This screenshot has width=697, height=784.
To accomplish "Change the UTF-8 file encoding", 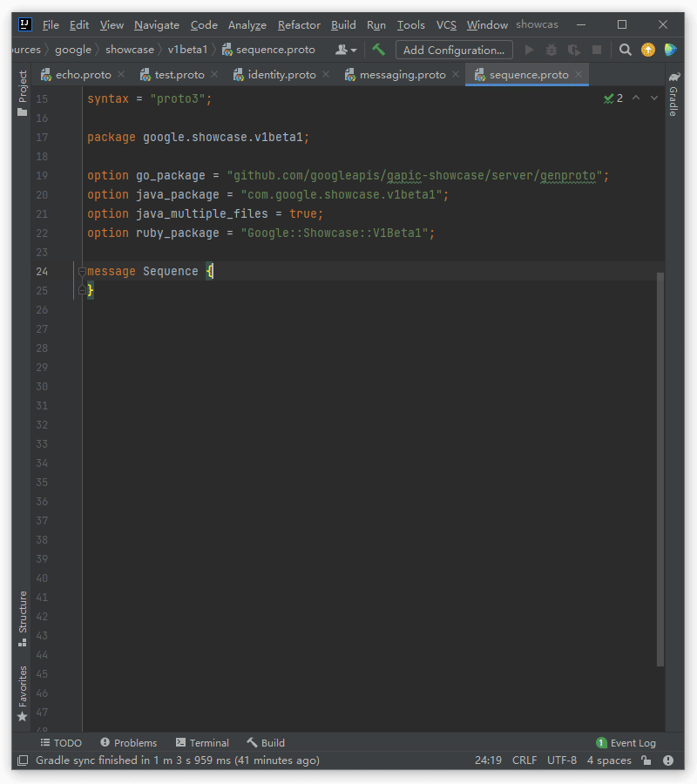I will pos(561,760).
